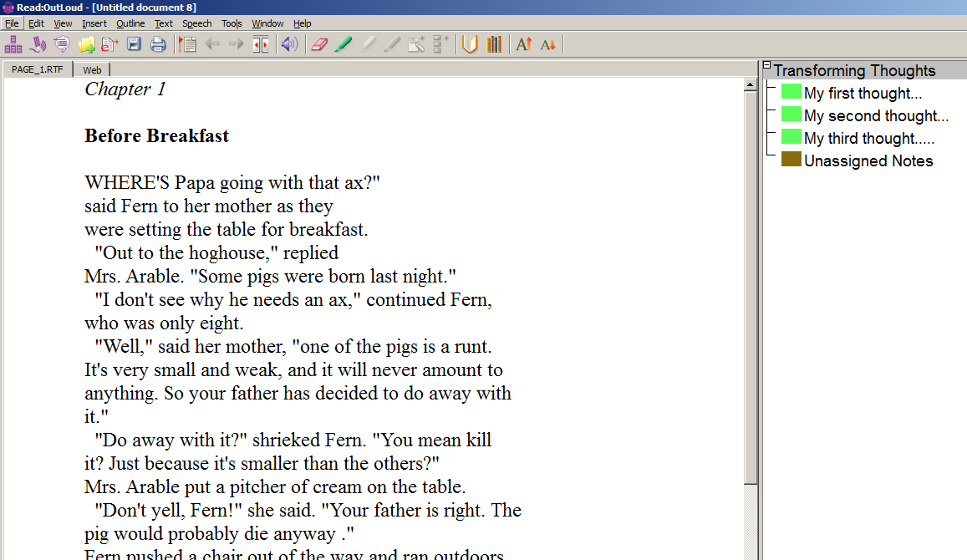967x560 pixels.
Task: Open the File menu
Action: point(12,23)
